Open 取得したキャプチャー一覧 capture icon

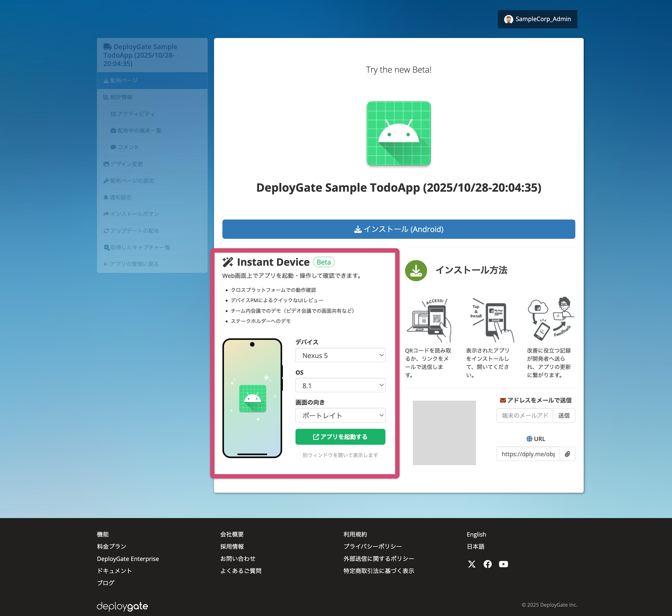click(106, 247)
